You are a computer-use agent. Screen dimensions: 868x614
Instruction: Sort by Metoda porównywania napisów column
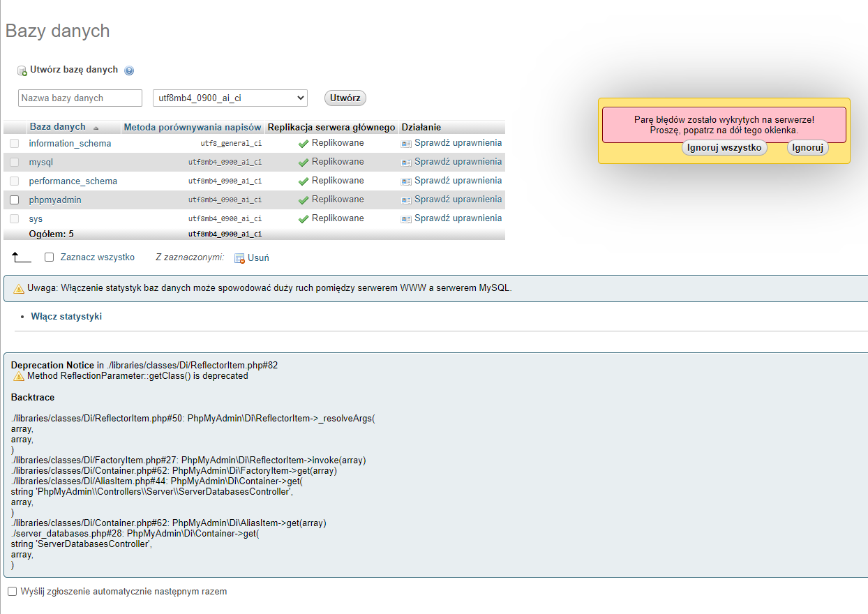tap(193, 128)
